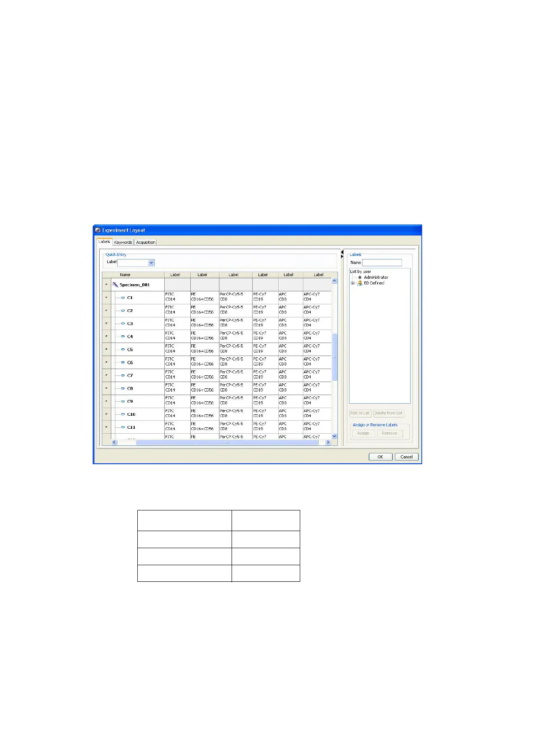Click into the Labels Name input field
534x756 pixels.
click(x=382, y=263)
